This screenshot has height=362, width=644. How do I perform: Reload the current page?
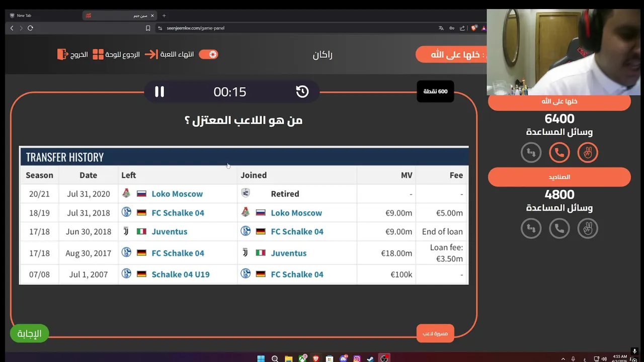pyautogui.click(x=31, y=28)
